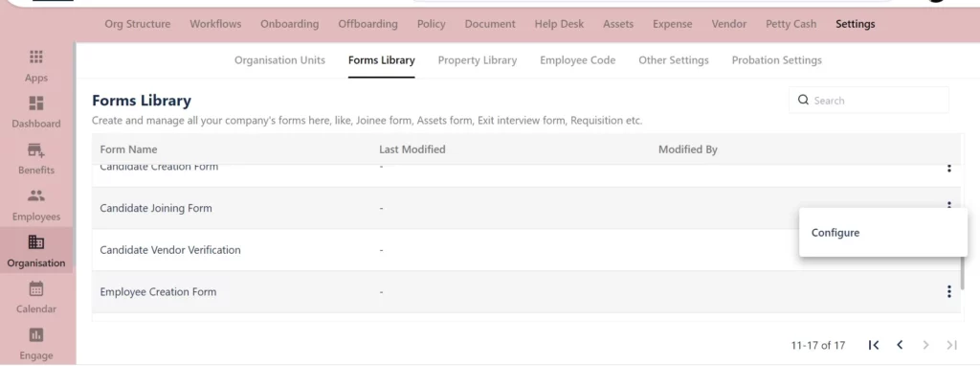980x366 pixels.
Task: Click the 11-17 of 17 pagination text
Action: pyautogui.click(x=817, y=345)
